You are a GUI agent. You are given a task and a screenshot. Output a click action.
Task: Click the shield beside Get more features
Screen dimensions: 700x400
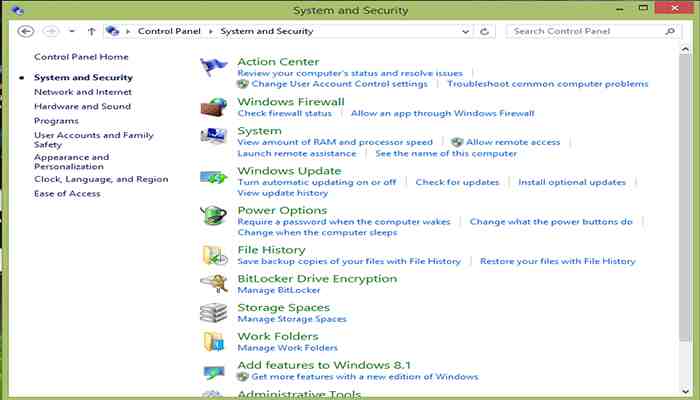click(242, 377)
